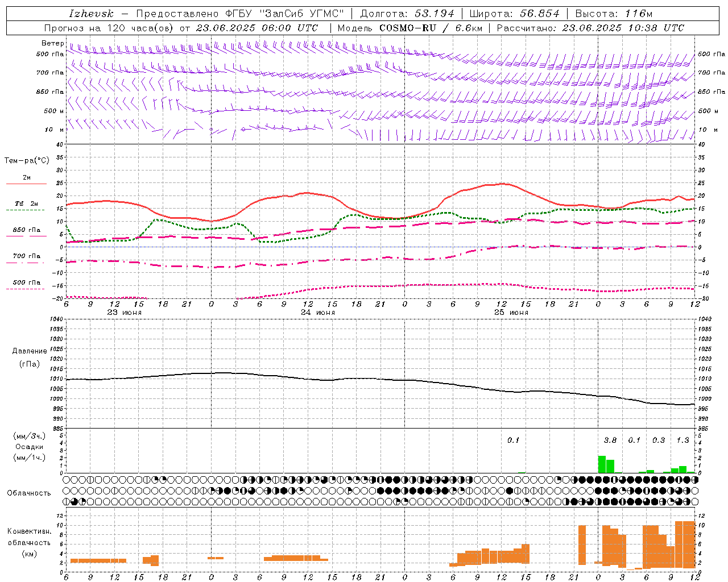The image size is (728, 582).
Task: Click the red 2m temperature curve peak near 25 июня
Action: coord(502,183)
